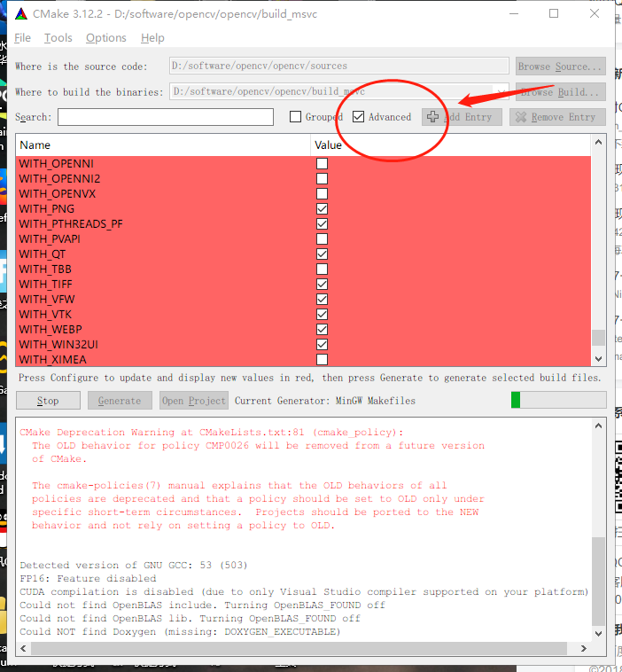Enable the WITH_OPENNI checkbox

pos(322,164)
